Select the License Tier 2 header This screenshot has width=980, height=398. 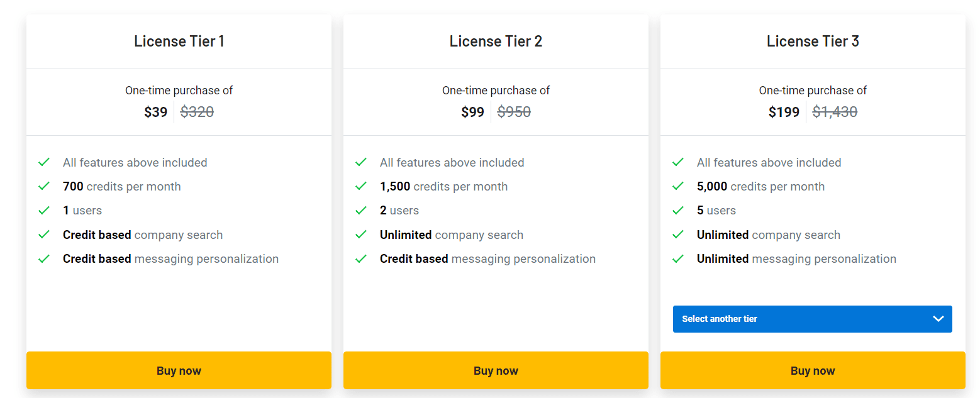496,41
